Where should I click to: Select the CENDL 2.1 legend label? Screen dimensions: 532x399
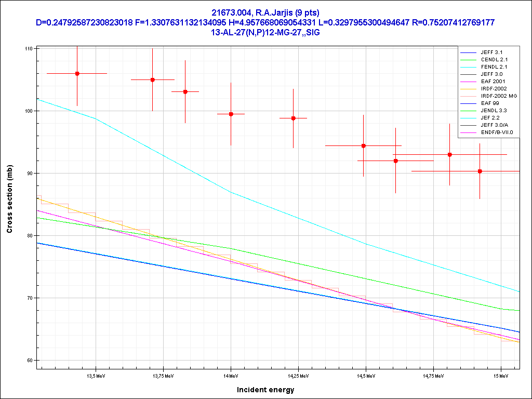tap(493, 60)
